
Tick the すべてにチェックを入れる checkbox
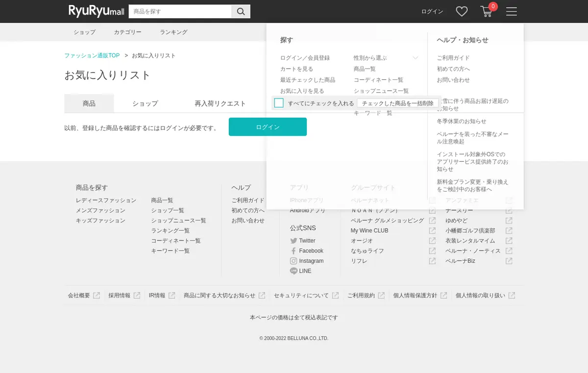click(x=279, y=103)
